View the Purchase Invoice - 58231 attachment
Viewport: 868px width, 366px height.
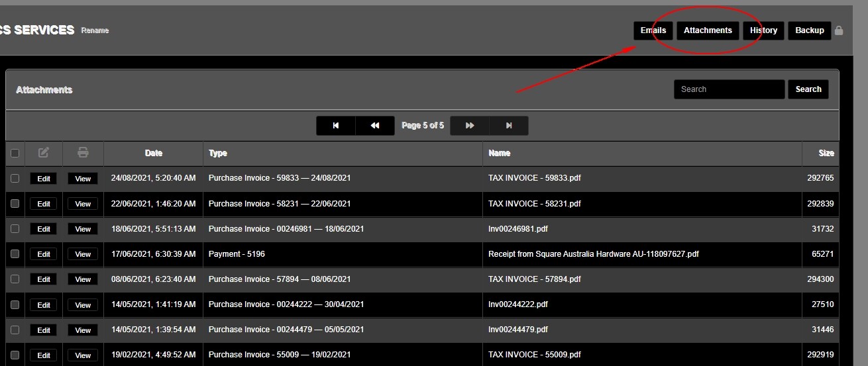click(x=83, y=204)
